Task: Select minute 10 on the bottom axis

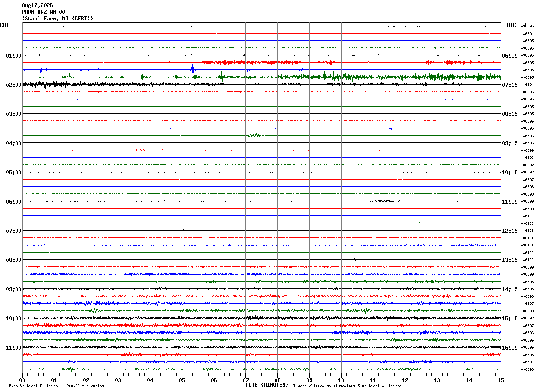Action: (341, 380)
